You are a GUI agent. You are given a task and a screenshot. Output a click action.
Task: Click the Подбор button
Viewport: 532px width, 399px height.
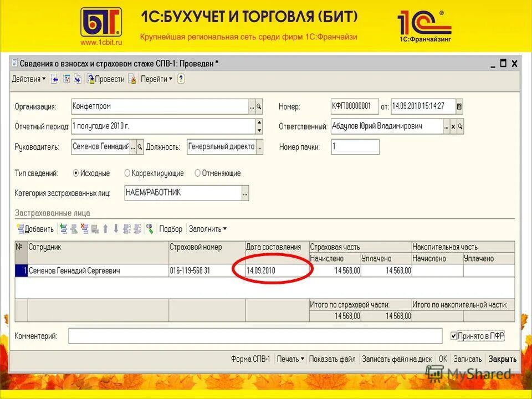tap(171, 229)
